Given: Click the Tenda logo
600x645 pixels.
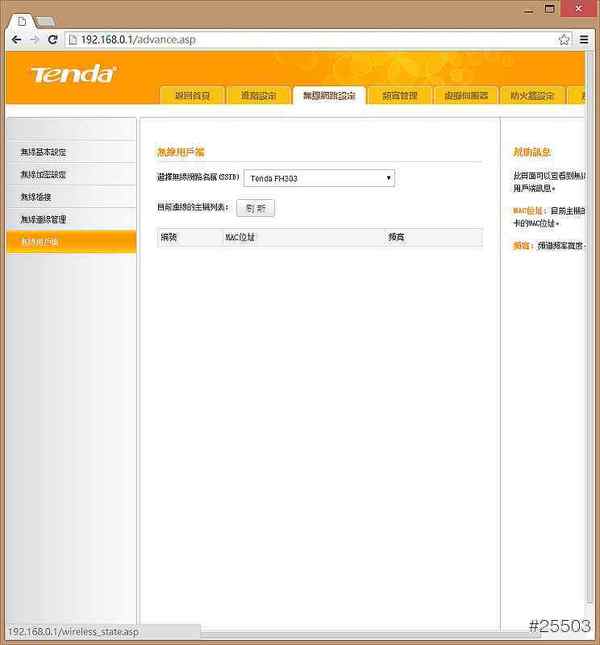Looking at the screenshot, I should 73,74.
